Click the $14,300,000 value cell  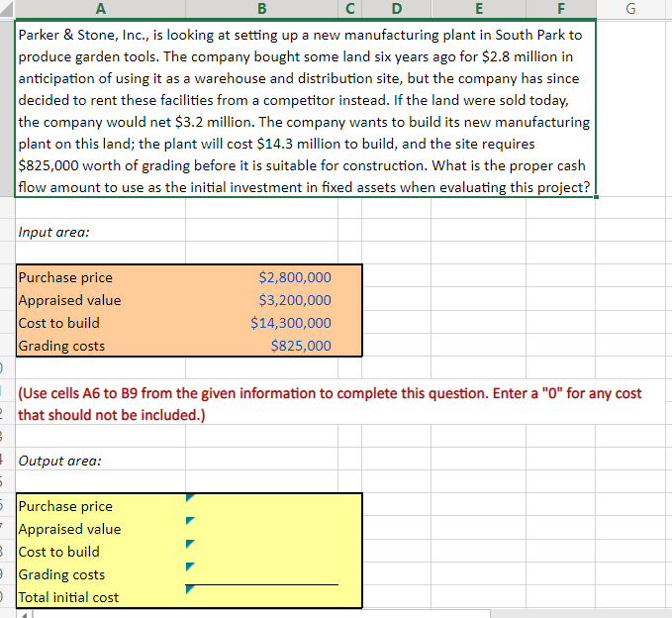point(262,323)
